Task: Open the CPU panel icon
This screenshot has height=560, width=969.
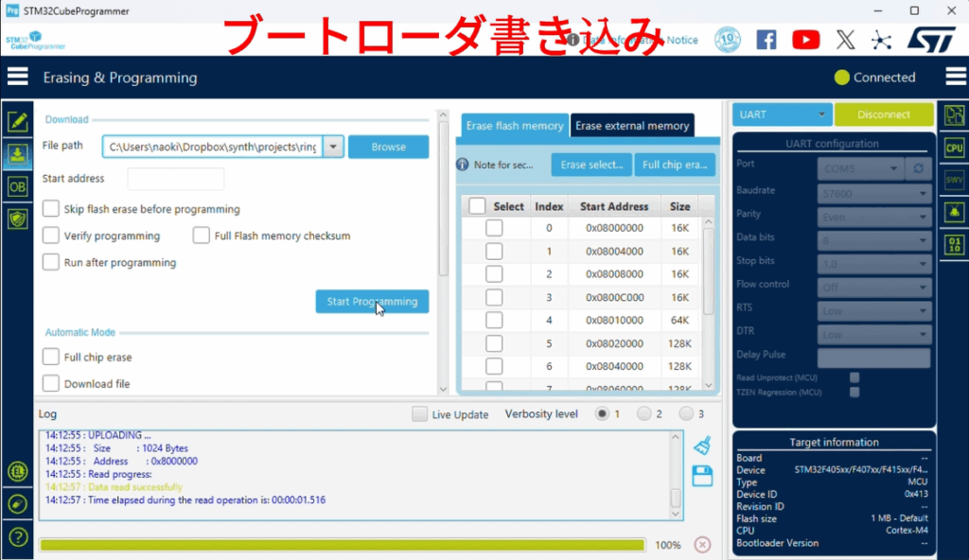Action: click(954, 148)
